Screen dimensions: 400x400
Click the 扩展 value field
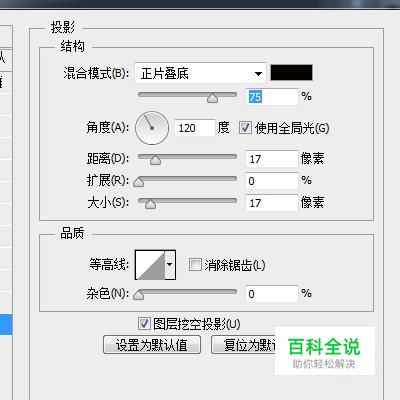pyautogui.click(x=272, y=181)
